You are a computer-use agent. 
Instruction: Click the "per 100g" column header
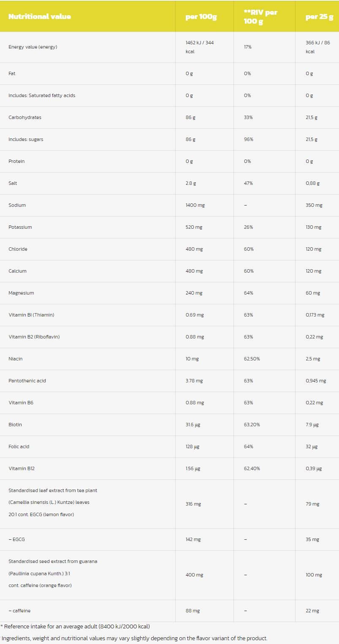click(x=201, y=17)
